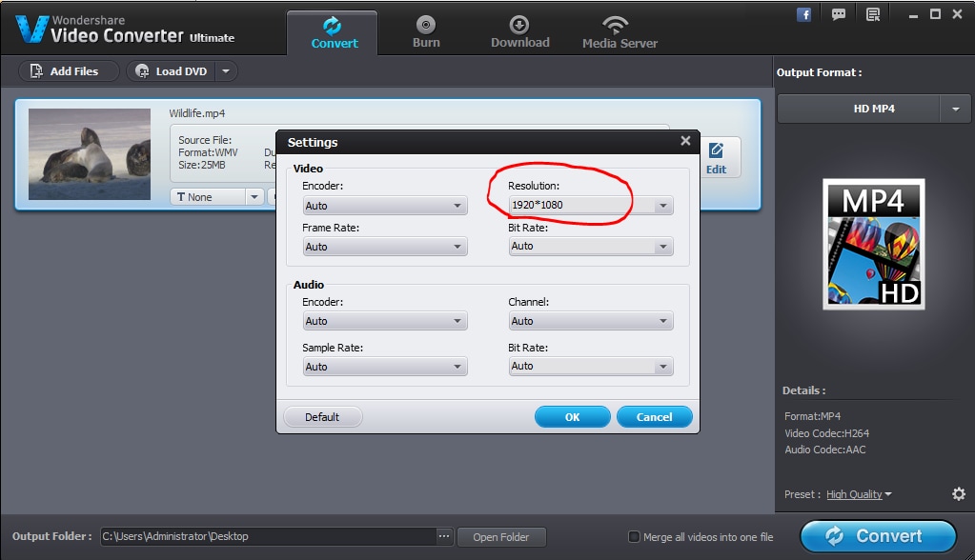
Task: Click the Wildlife.mp4 file name
Action: (x=197, y=113)
